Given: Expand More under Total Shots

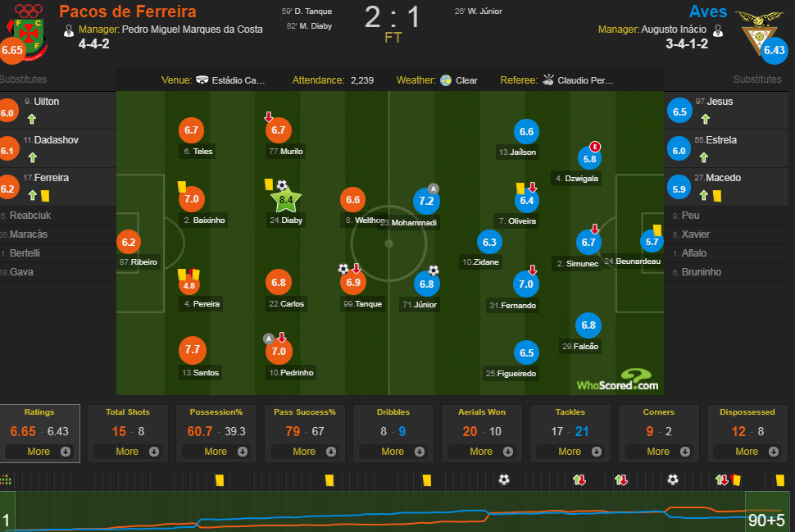Looking at the screenshot, I should pos(127,451).
